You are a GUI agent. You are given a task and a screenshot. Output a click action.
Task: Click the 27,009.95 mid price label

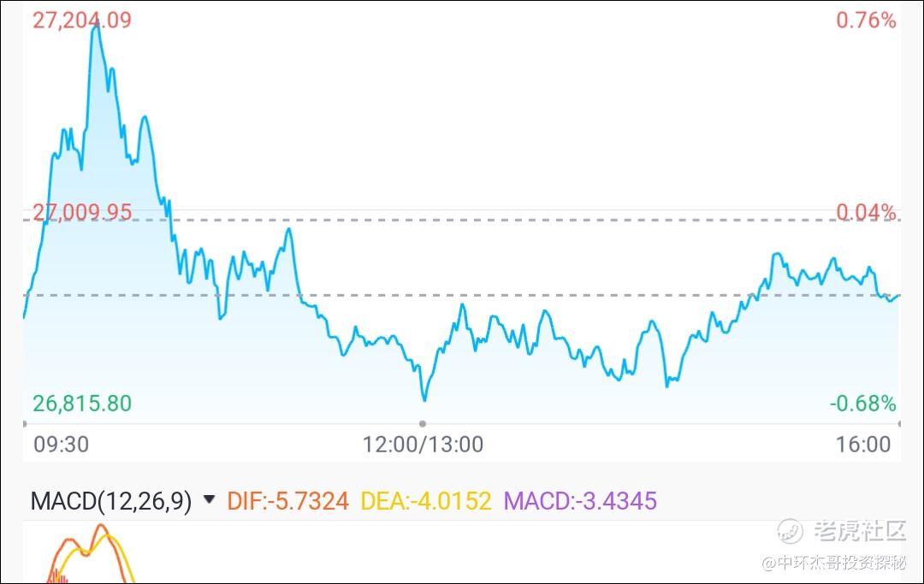point(82,212)
